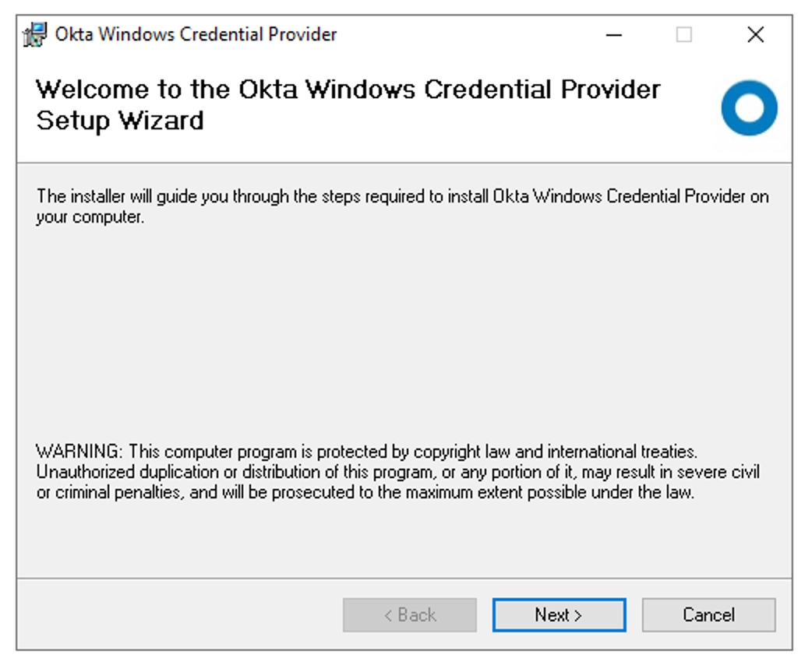Click the disabled < Back button

coord(410,615)
